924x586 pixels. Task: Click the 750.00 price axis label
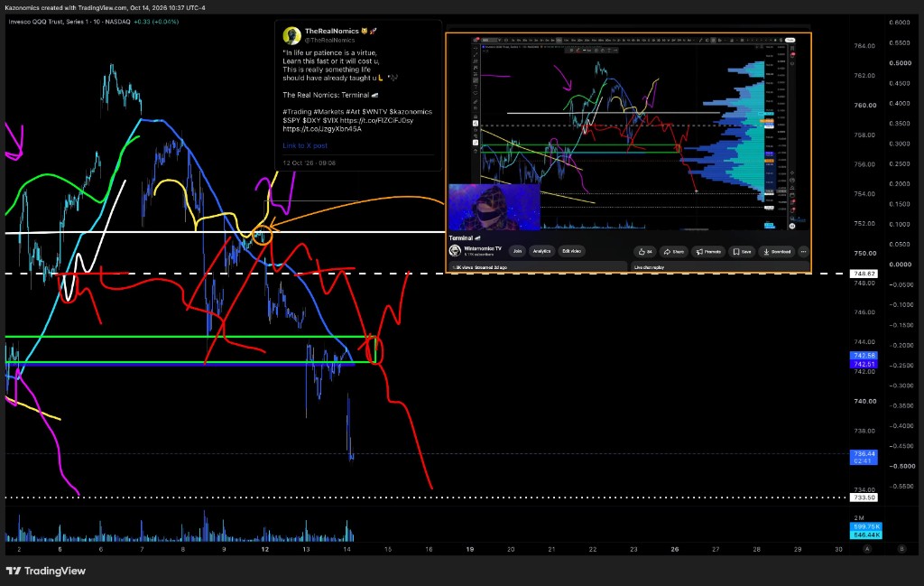[x=864, y=254]
